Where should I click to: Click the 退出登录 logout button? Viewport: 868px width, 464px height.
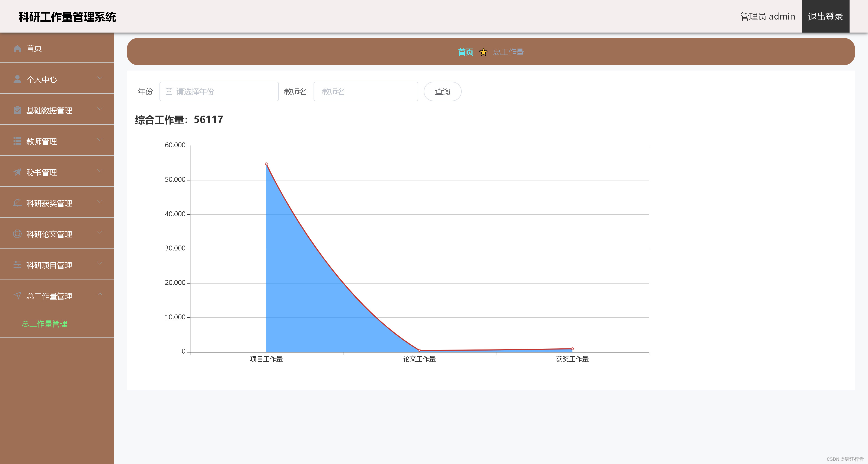tap(825, 16)
